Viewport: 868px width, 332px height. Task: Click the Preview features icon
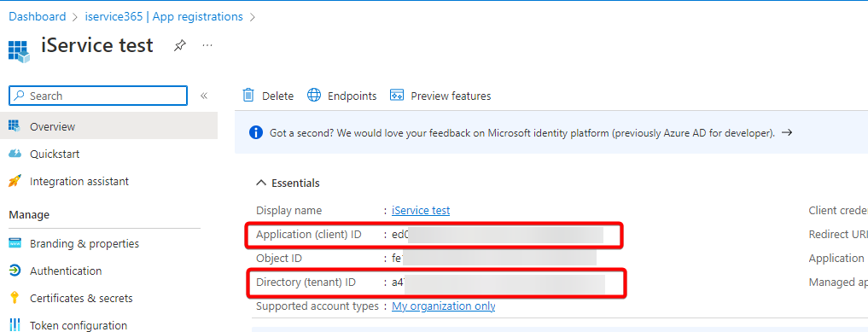(x=396, y=96)
